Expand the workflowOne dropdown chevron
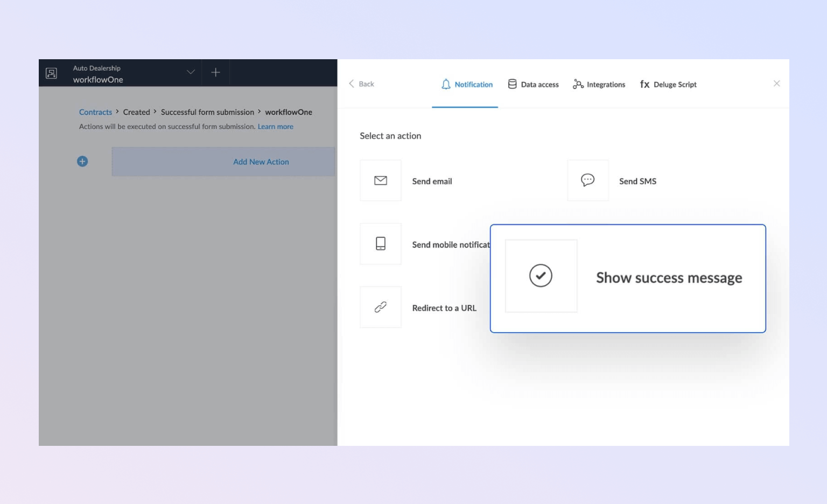The height and width of the screenshot is (504, 827). click(191, 72)
